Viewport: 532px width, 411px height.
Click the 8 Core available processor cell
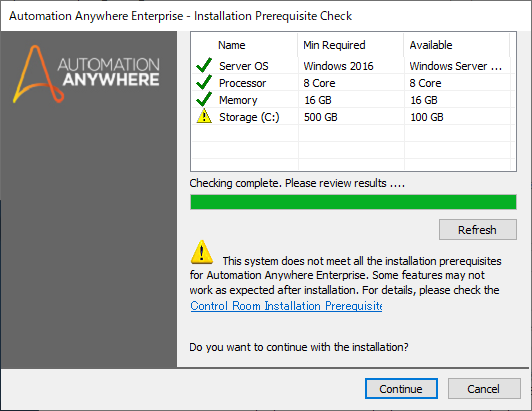(425, 83)
